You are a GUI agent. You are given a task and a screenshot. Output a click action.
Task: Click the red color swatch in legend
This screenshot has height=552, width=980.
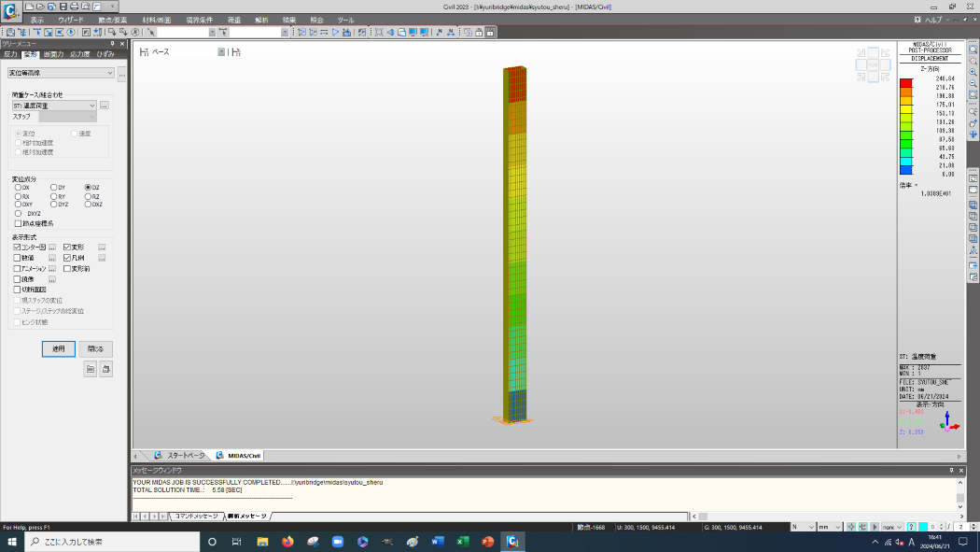click(x=905, y=82)
